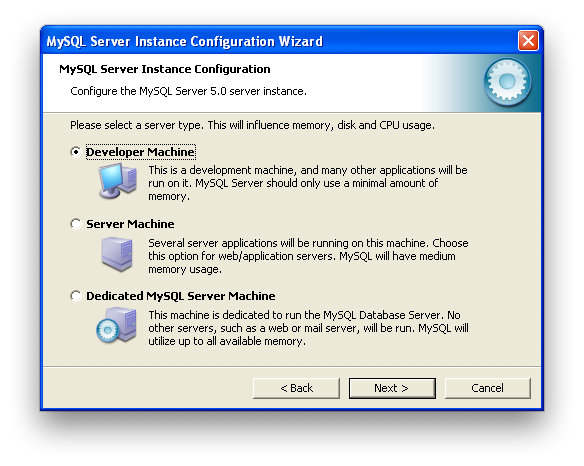Click the wizard title bar text
The image size is (584, 466).
184,41
